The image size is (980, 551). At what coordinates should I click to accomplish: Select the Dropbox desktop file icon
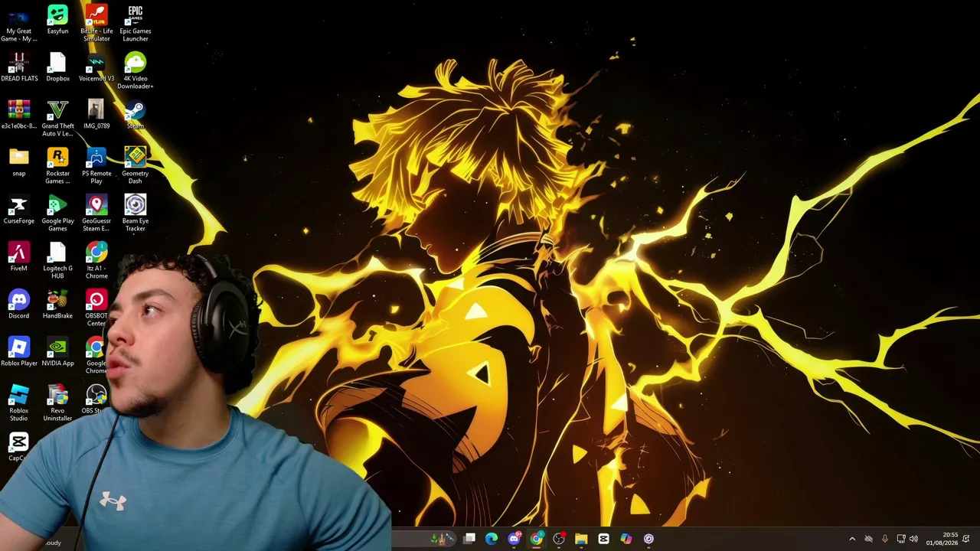(57, 67)
